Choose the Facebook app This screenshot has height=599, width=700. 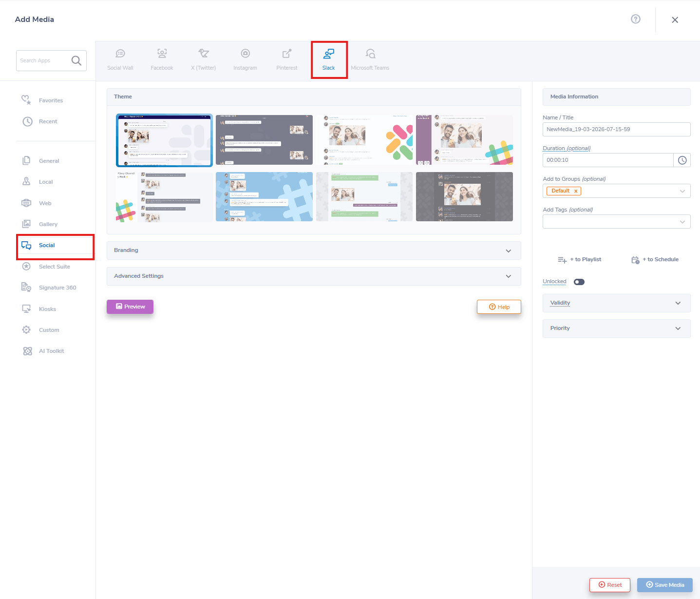[162, 59]
